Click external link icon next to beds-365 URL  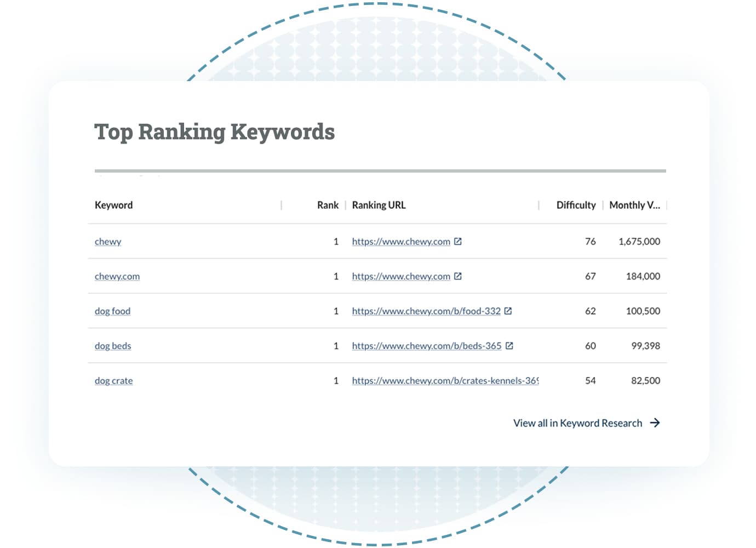tap(509, 346)
